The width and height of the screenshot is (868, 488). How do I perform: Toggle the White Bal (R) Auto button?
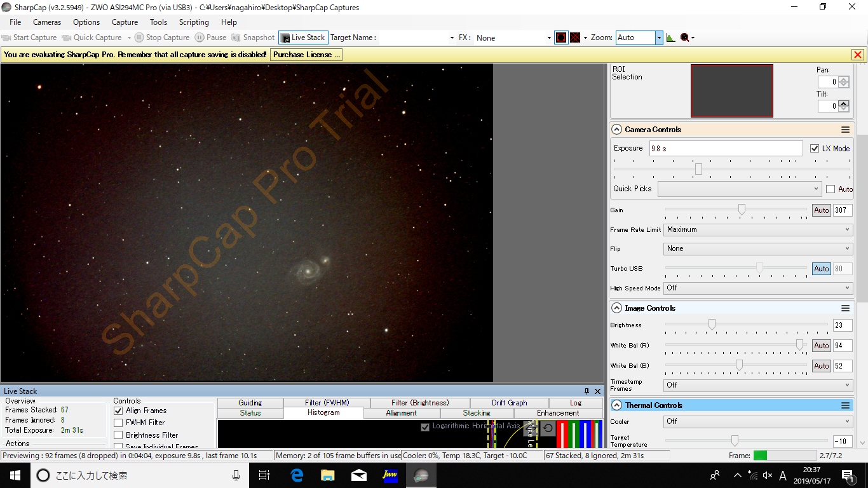(822, 346)
